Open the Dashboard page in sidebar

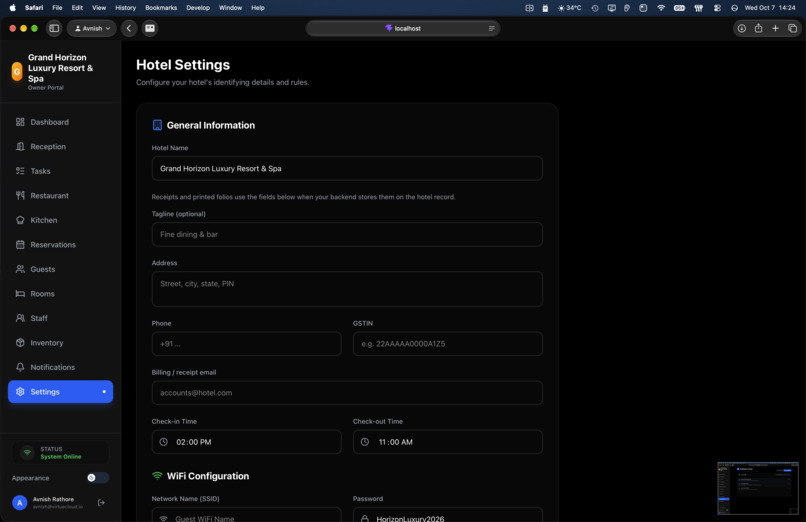pos(60,122)
